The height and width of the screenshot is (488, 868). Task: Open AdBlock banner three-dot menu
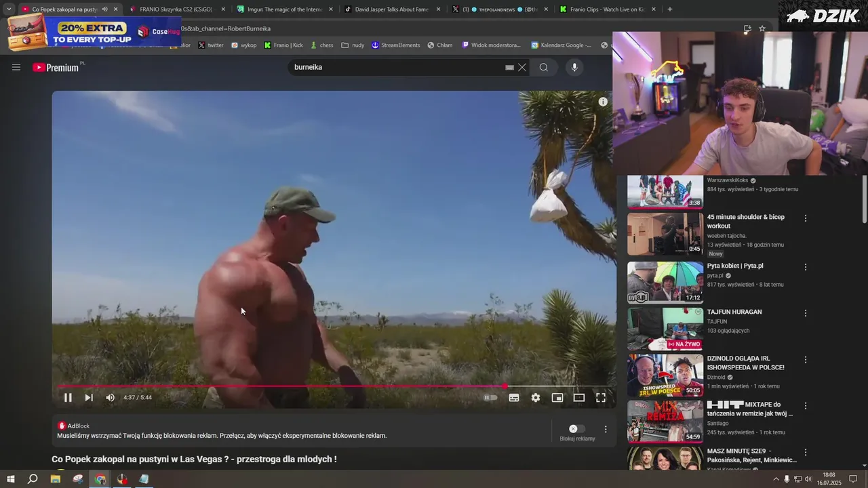point(606,429)
